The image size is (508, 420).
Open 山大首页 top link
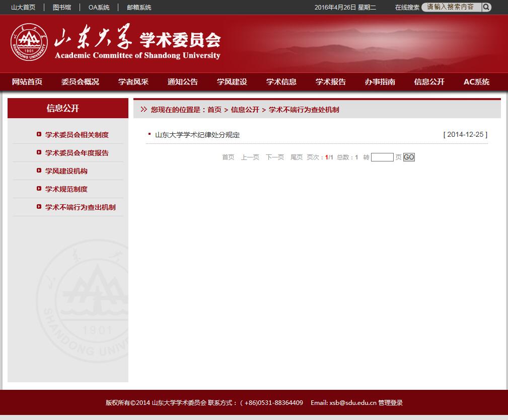click(23, 7)
